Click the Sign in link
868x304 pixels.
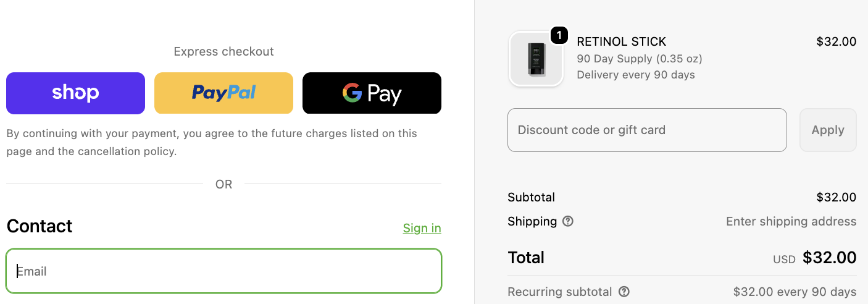pyautogui.click(x=422, y=228)
